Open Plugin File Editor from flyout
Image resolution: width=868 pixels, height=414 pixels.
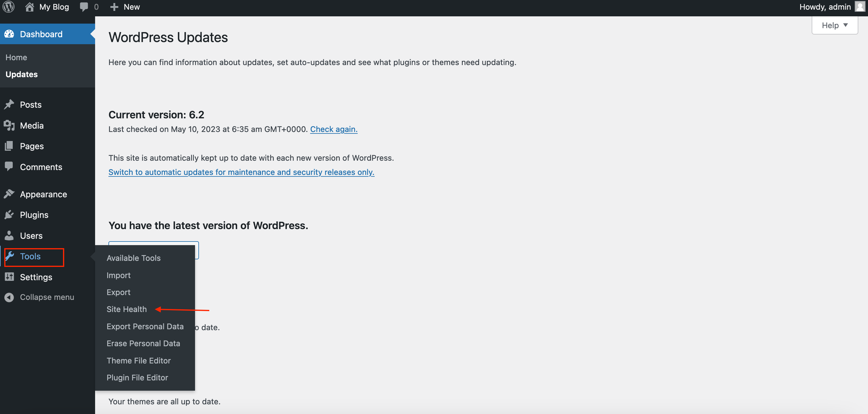click(x=137, y=377)
